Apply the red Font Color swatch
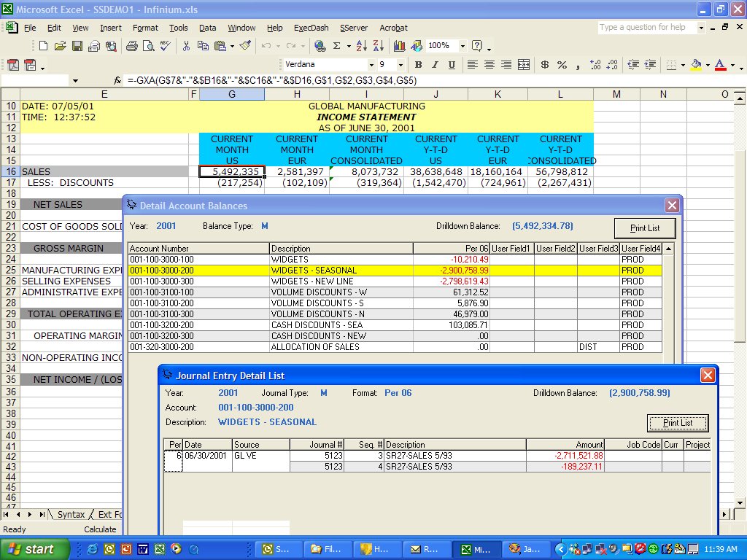Image resolution: width=747 pixels, height=560 pixels. pos(720,65)
